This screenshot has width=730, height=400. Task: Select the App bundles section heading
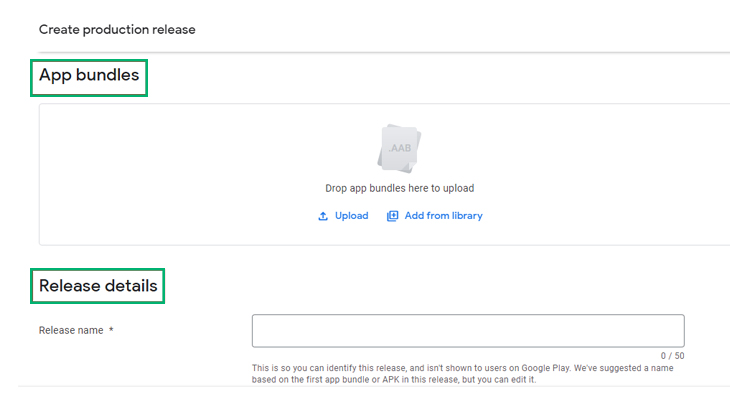coord(89,75)
